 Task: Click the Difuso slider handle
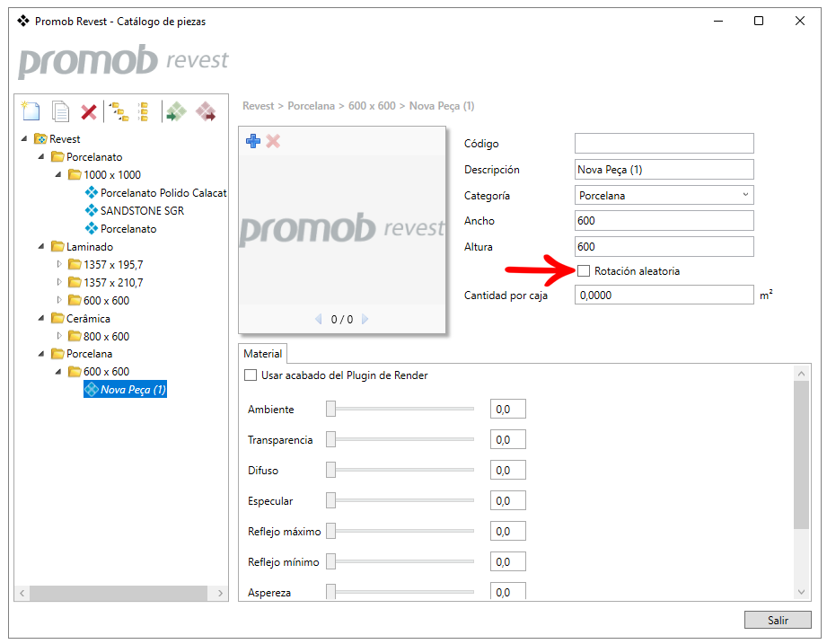pos(330,470)
